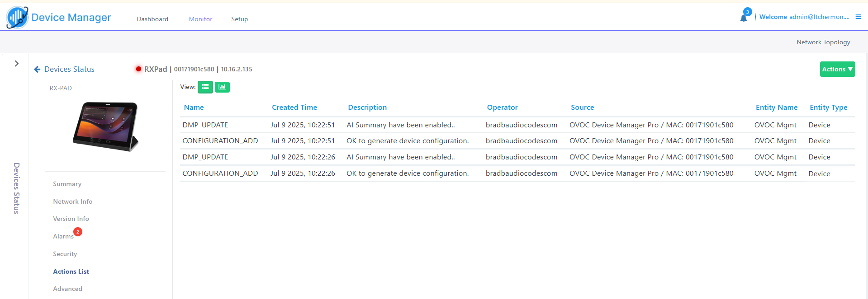This screenshot has width=868, height=299.
Task: Click the red alarm count badge
Action: [78, 232]
